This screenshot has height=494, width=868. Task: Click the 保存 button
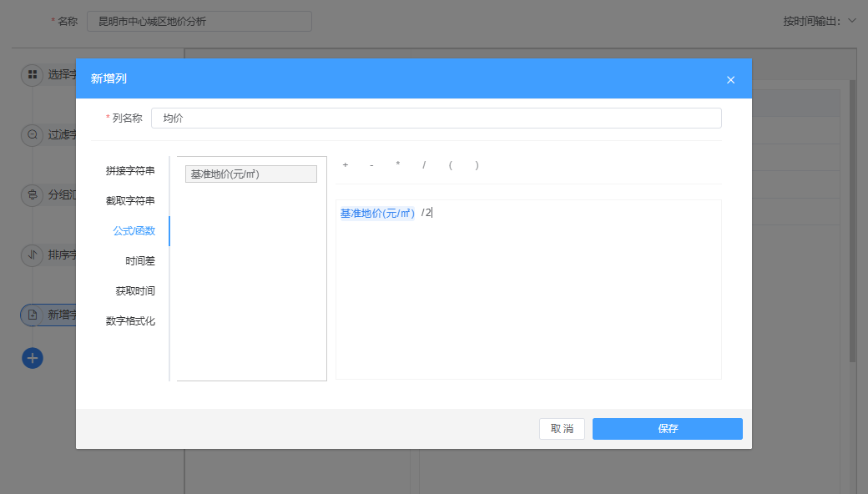coord(668,429)
